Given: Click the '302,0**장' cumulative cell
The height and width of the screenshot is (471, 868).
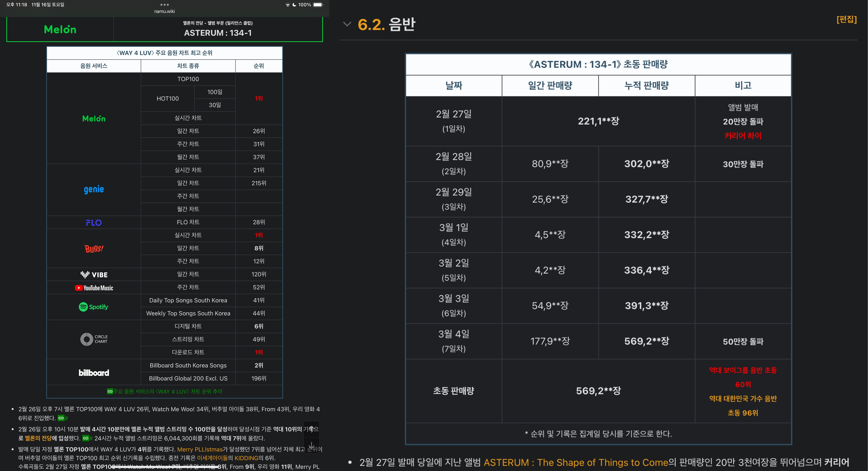Looking at the screenshot, I should point(647,164).
